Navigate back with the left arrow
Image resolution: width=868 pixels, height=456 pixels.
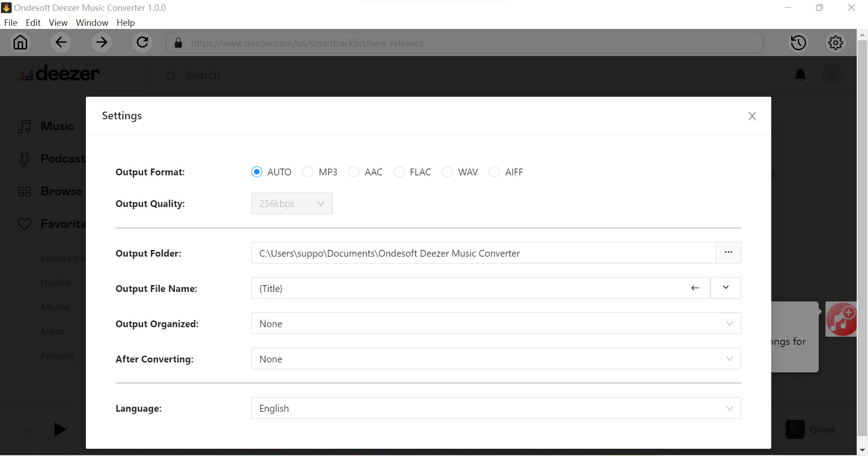(61, 42)
